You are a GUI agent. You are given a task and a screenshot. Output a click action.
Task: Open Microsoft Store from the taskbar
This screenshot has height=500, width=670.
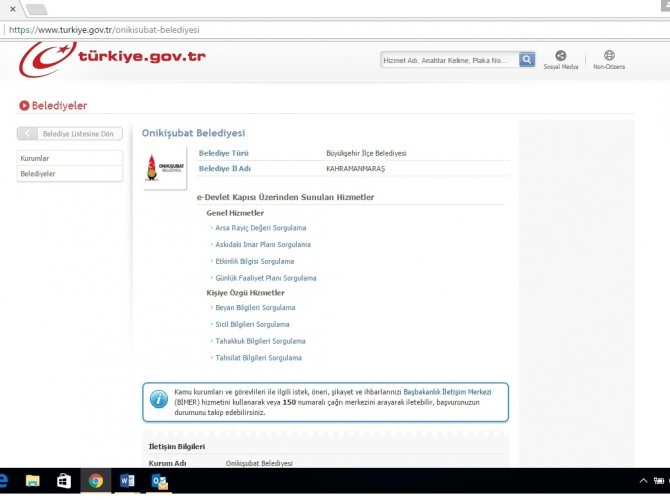64,481
